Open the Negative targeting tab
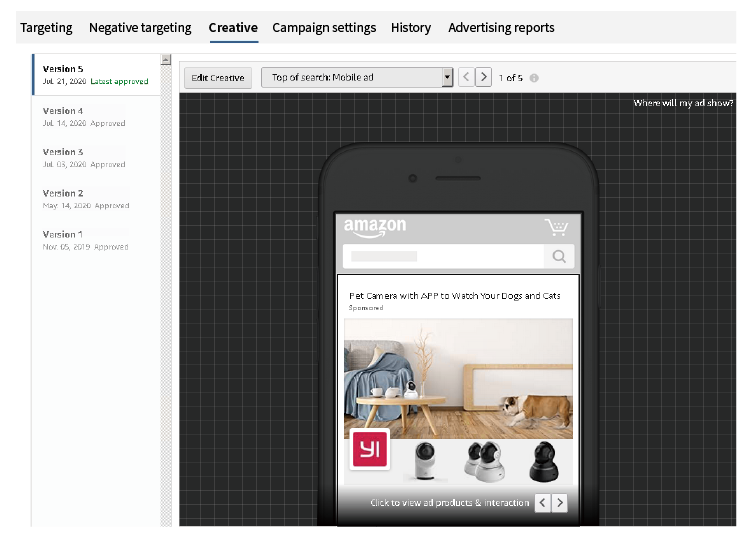The height and width of the screenshot is (540, 751). tap(141, 28)
